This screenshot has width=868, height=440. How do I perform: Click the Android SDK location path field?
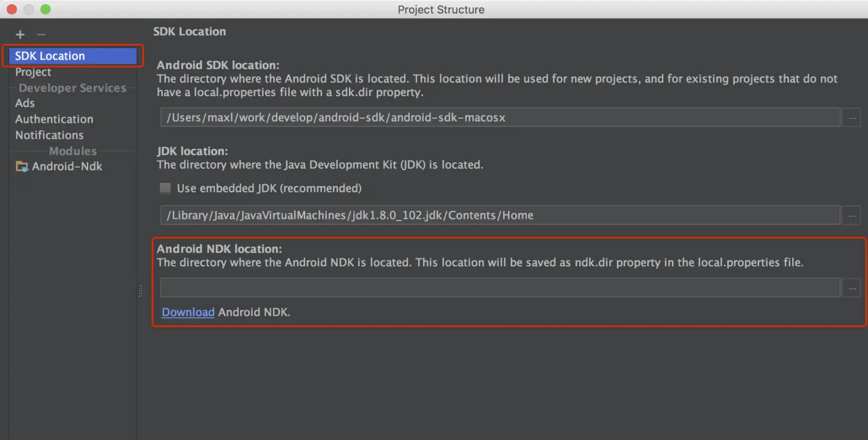pyautogui.click(x=500, y=118)
